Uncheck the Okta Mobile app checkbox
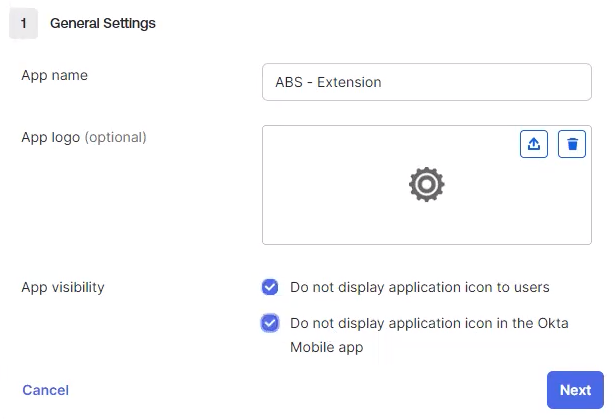Viewport: 615px width, 419px height. tap(270, 323)
